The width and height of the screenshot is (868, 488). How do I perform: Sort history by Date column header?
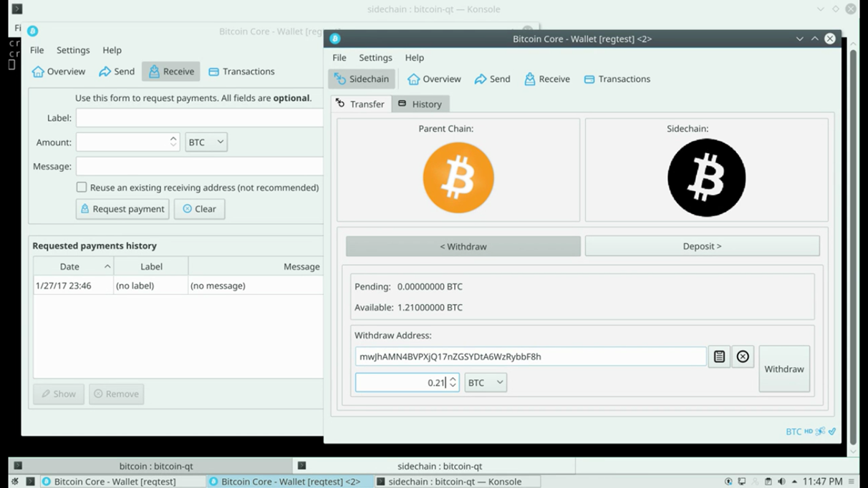pyautogui.click(x=73, y=266)
